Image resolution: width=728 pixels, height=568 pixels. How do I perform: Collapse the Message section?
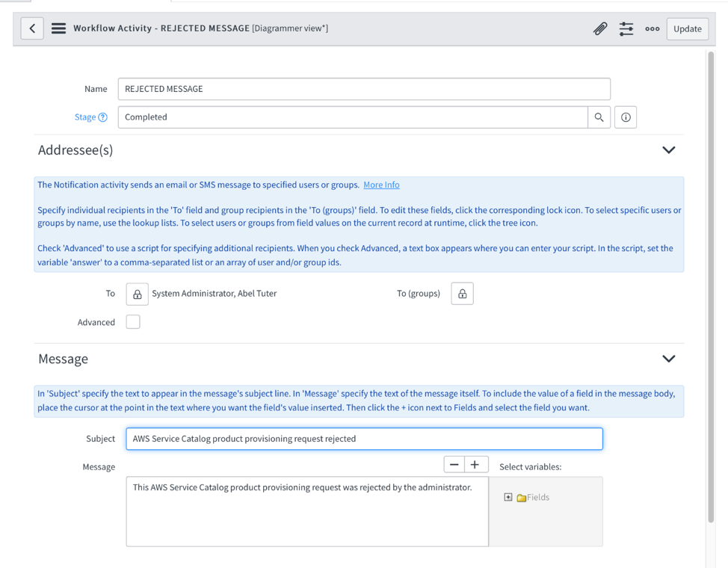coord(669,359)
